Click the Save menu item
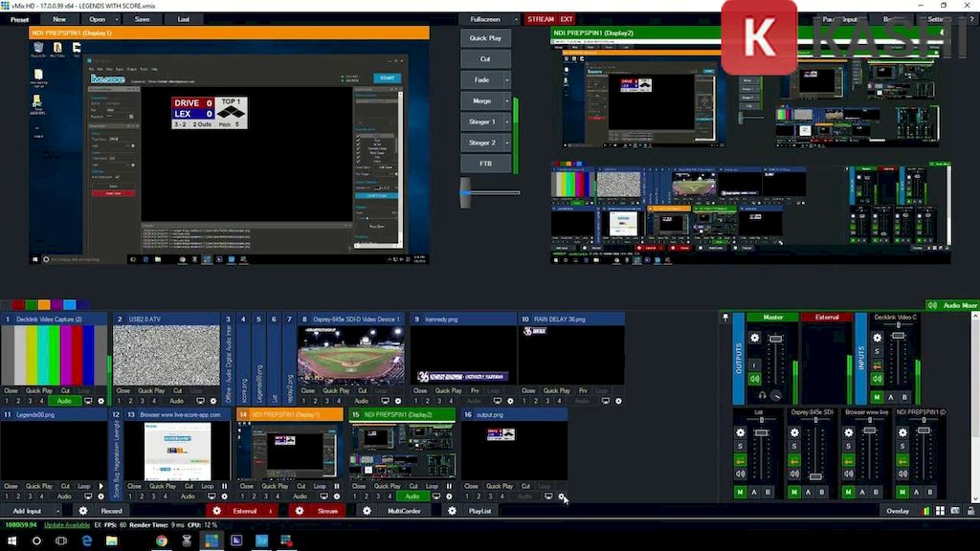The image size is (980, 551). (x=142, y=19)
